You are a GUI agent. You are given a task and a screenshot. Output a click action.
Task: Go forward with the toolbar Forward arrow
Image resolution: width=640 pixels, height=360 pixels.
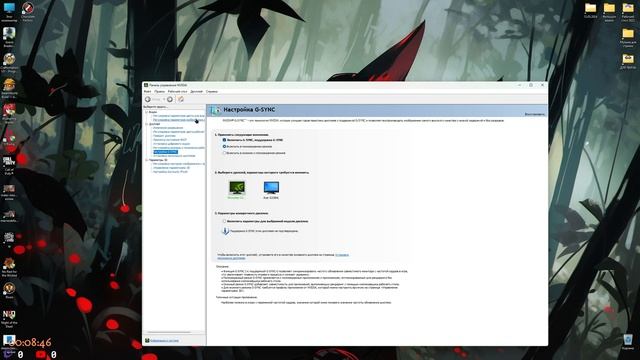coord(170,99)
